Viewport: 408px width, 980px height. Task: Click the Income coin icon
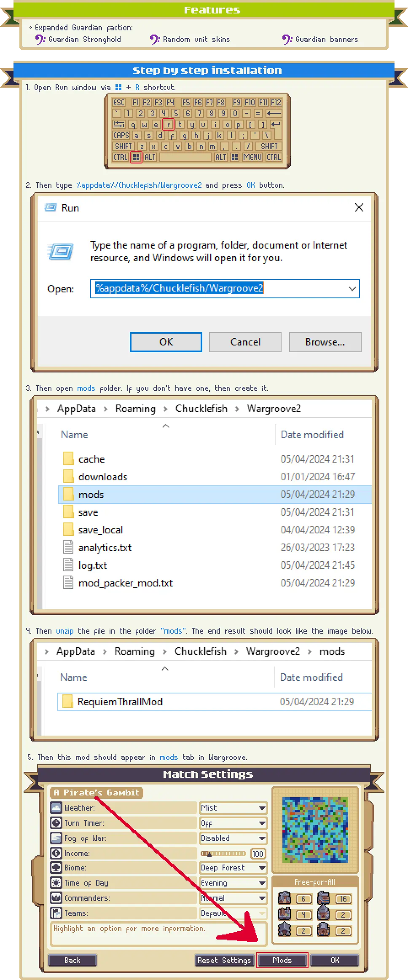(56, 853)
